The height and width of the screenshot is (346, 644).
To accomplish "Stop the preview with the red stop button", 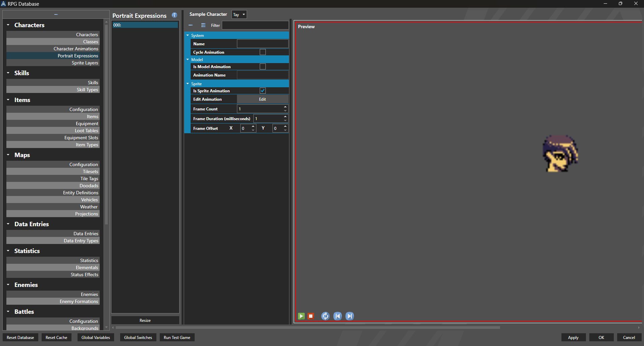I will click(x=311, y=316).
